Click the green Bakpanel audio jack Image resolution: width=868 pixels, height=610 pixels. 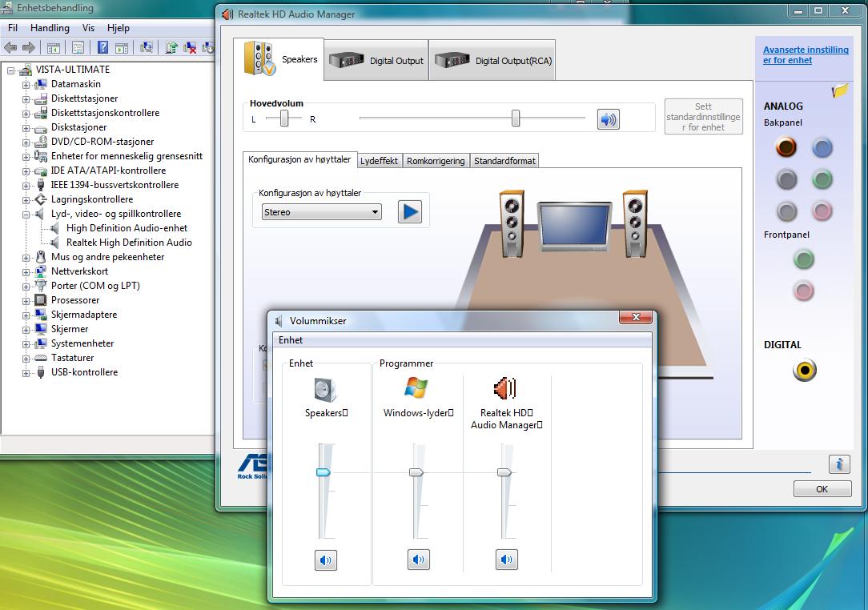pyautogui.click(x=822, y=179)
